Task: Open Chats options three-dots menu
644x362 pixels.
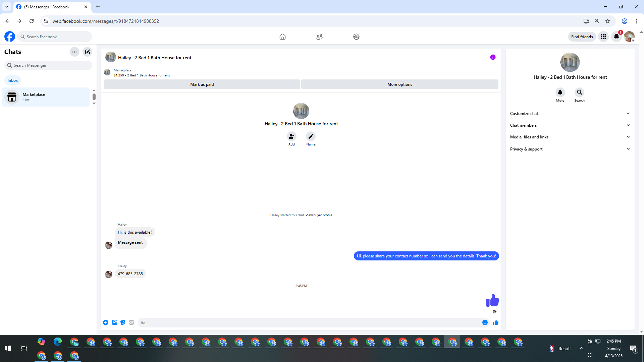Action: click(74, 52)
